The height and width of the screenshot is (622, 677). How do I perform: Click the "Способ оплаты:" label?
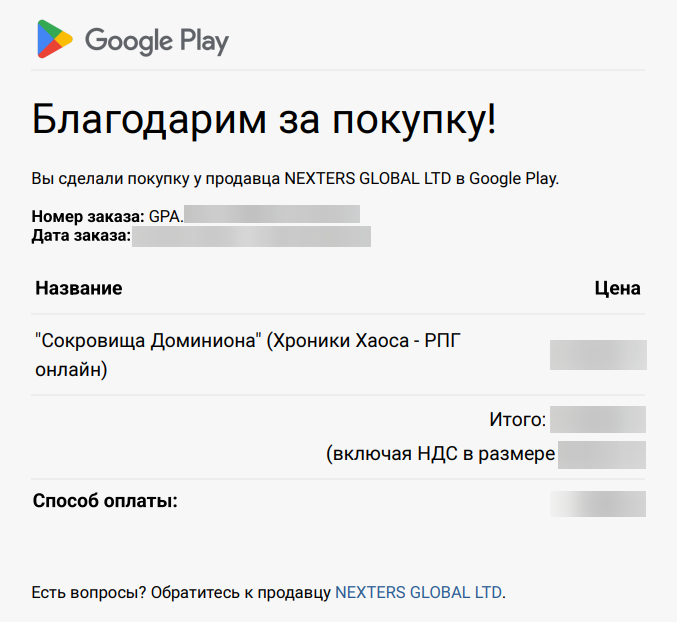click(105, 501)
